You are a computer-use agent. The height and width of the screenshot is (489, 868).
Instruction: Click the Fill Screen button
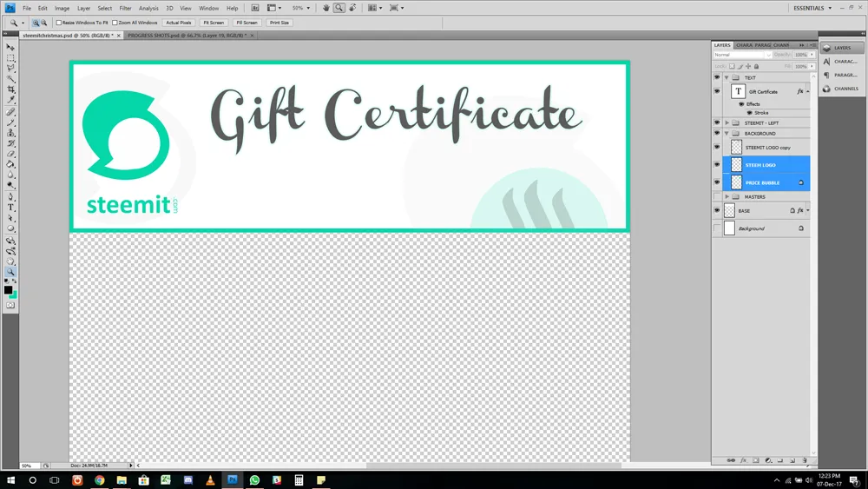tap(247, 23)
